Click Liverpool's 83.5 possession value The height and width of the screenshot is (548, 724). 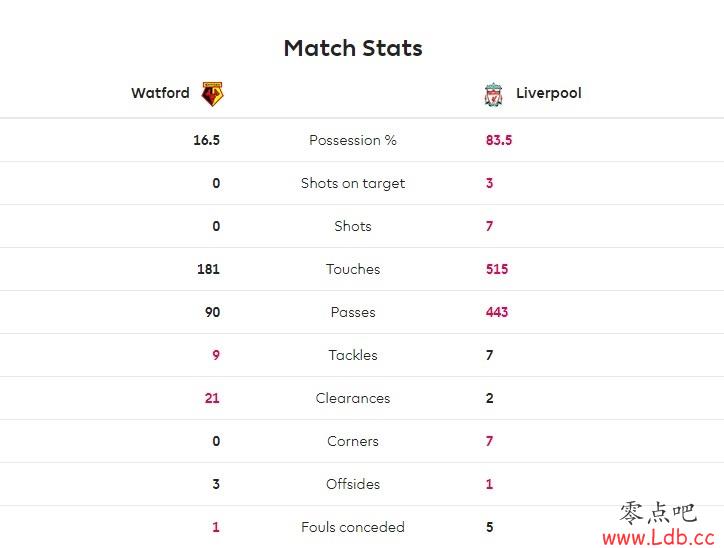499,140
